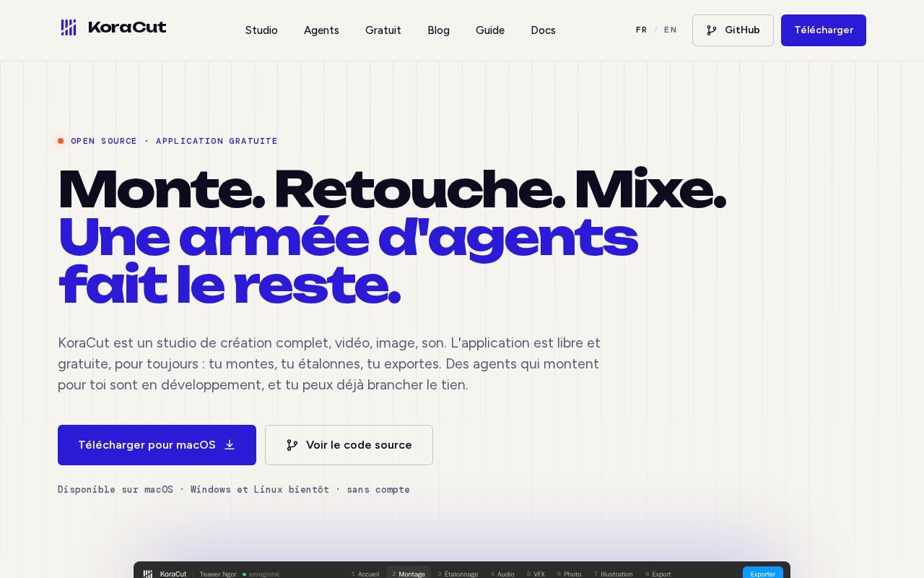
Task: Switch to the Export tab in app preview
Action: point(658,574)
